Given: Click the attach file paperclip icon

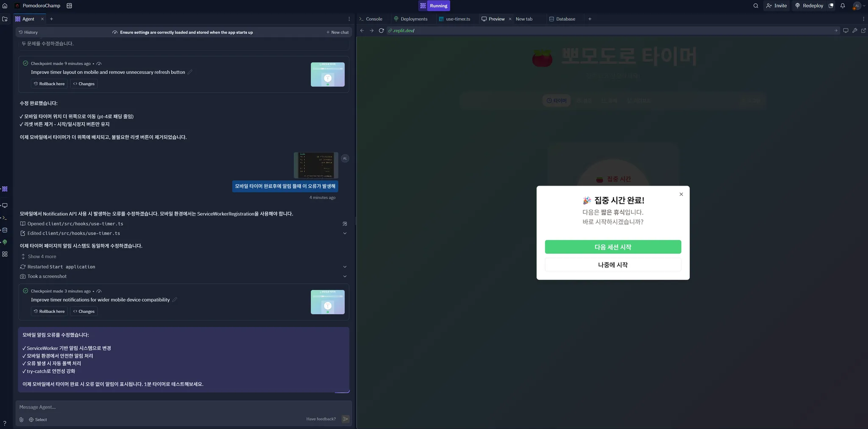Looking at the screenshot, I should coord(21,419).
